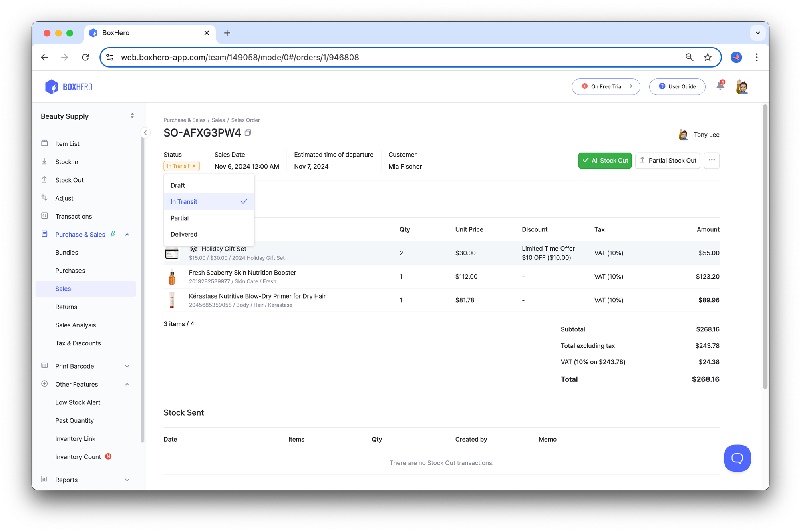
Task: Toggle Partial status option
Action: tap(179, 218)
